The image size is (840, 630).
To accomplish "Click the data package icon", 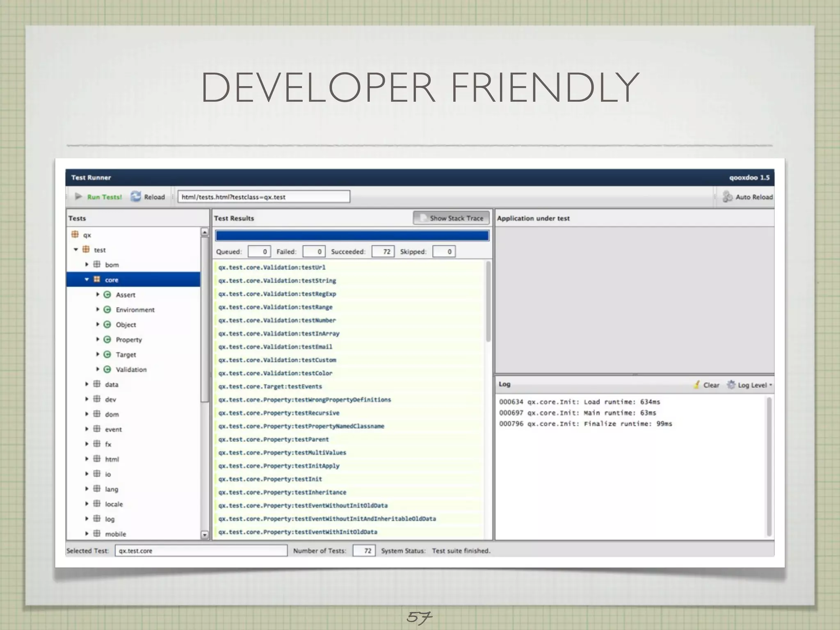I will [97, 384].
